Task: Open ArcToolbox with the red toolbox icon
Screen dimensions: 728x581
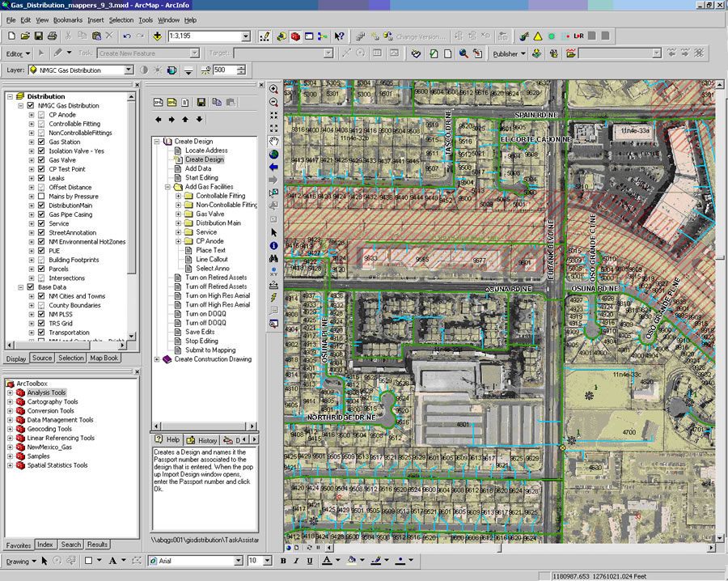Action: [x=294, y=36]
